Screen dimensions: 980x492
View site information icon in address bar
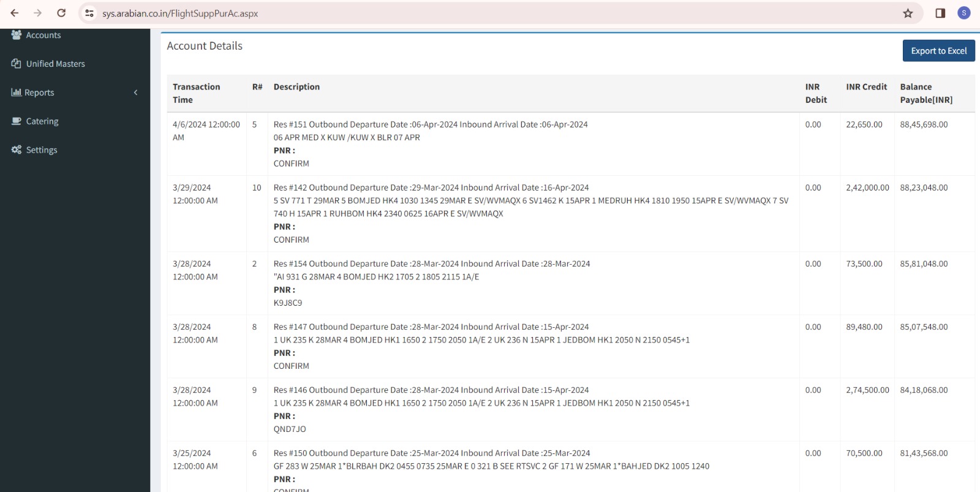pos(89,13)
